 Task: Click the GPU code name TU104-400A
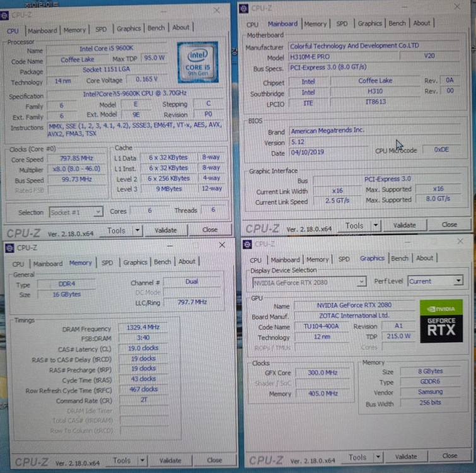click(321, 326)
